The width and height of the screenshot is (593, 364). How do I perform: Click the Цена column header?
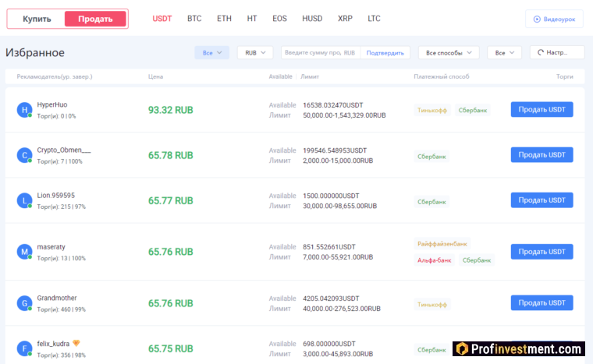155,76
